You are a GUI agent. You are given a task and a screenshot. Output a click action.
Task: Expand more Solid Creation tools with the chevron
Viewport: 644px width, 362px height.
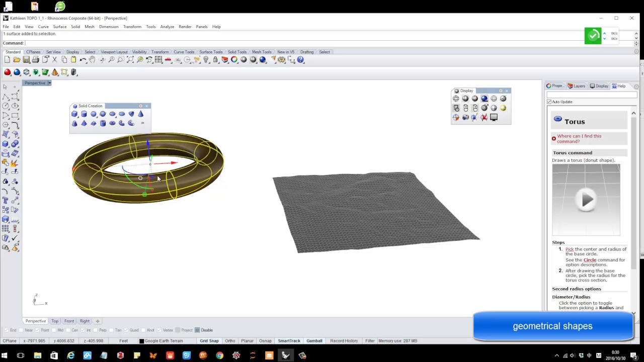(142, 123)
